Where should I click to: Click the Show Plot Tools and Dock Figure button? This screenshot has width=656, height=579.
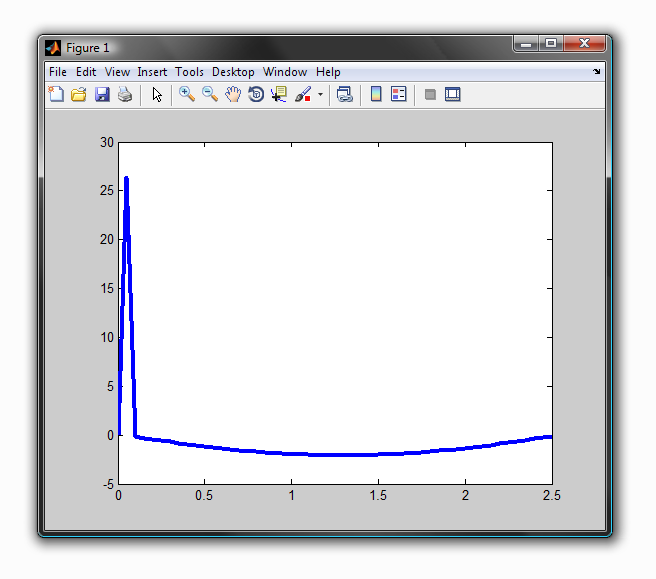point(453,95)
